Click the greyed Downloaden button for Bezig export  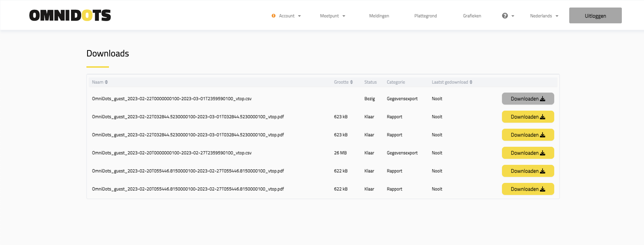click(528, 99)
